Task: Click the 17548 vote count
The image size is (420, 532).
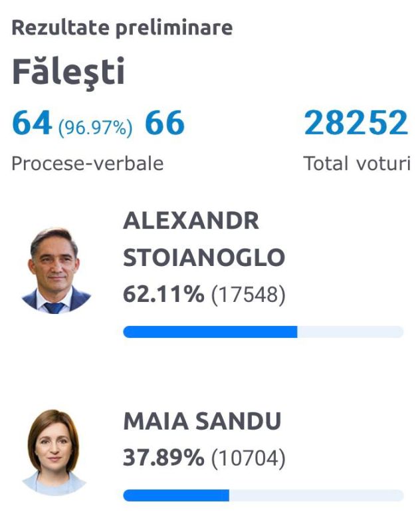Action: (248, 295)
